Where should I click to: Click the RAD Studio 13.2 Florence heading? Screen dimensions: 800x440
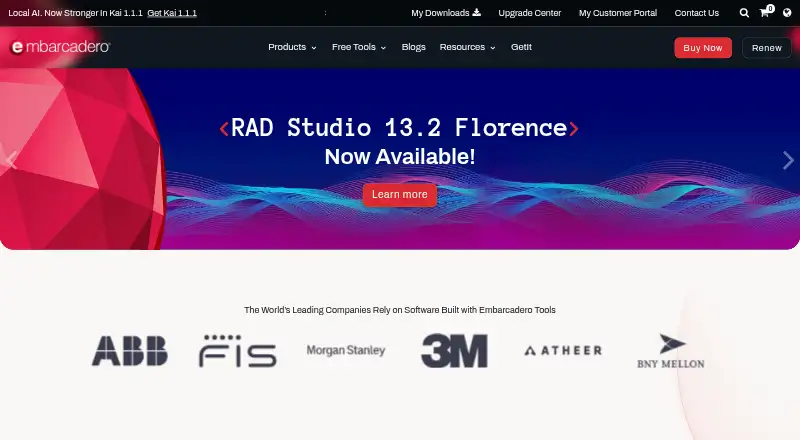399,128
